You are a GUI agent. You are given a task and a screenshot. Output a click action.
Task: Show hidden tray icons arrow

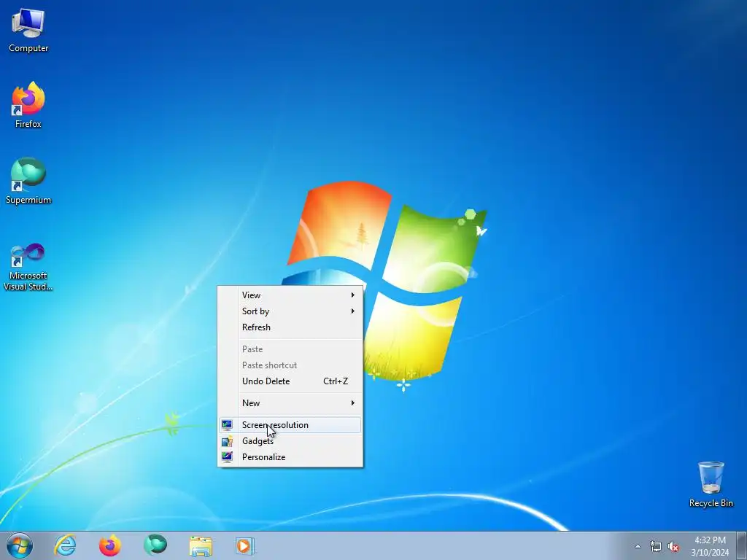pos(638,546)
